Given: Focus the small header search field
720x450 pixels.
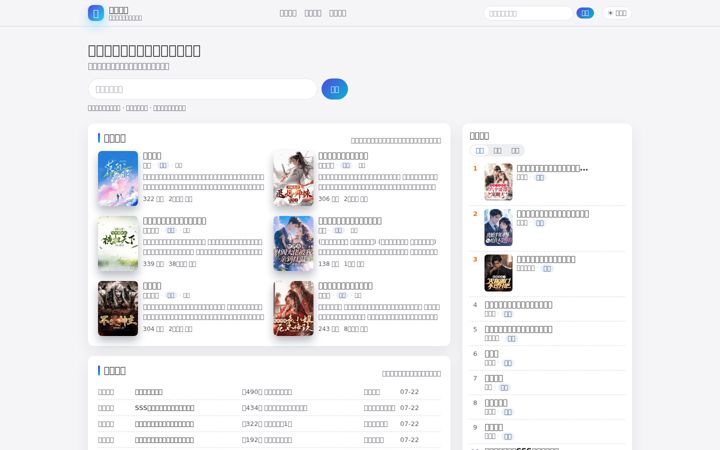Looking at the screenshot, I should [528, 13].
